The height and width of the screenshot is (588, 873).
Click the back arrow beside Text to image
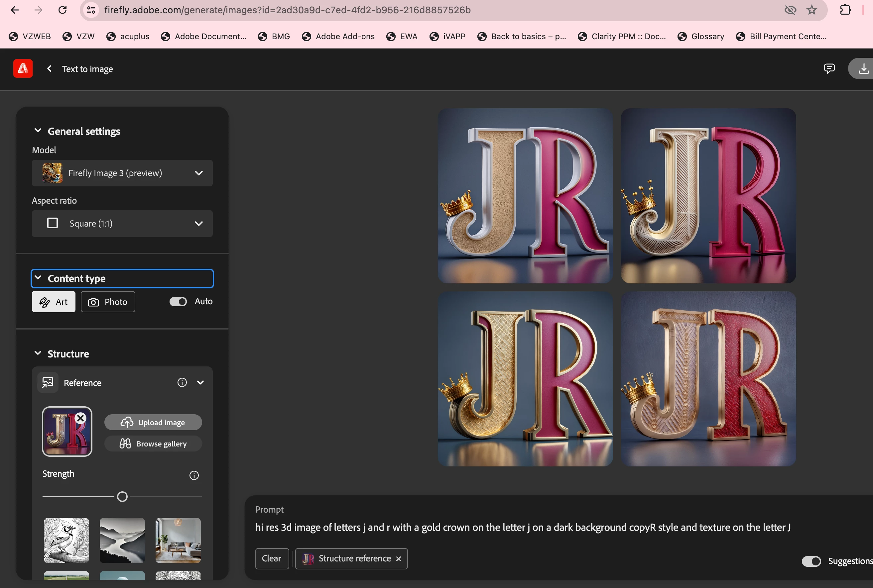pyautogui.click(x=49, y=69)
